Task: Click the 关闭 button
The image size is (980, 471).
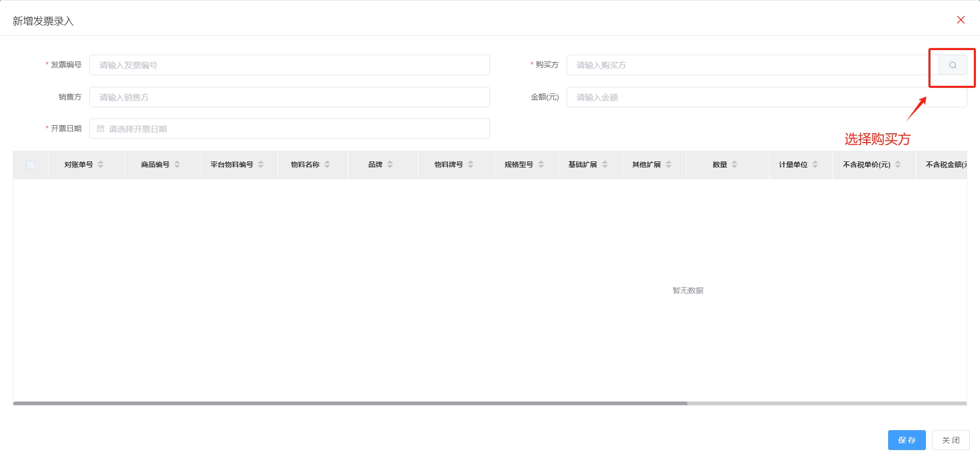Action: pos(950,440)
